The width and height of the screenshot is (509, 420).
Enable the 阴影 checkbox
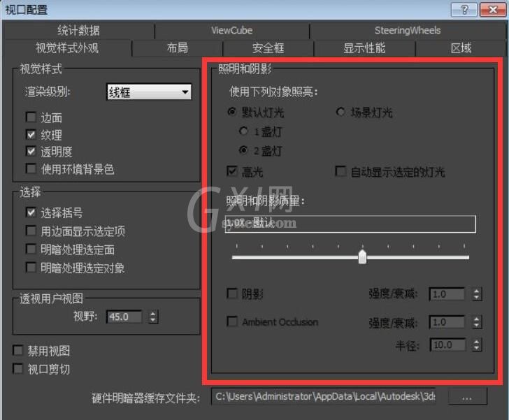232,294
